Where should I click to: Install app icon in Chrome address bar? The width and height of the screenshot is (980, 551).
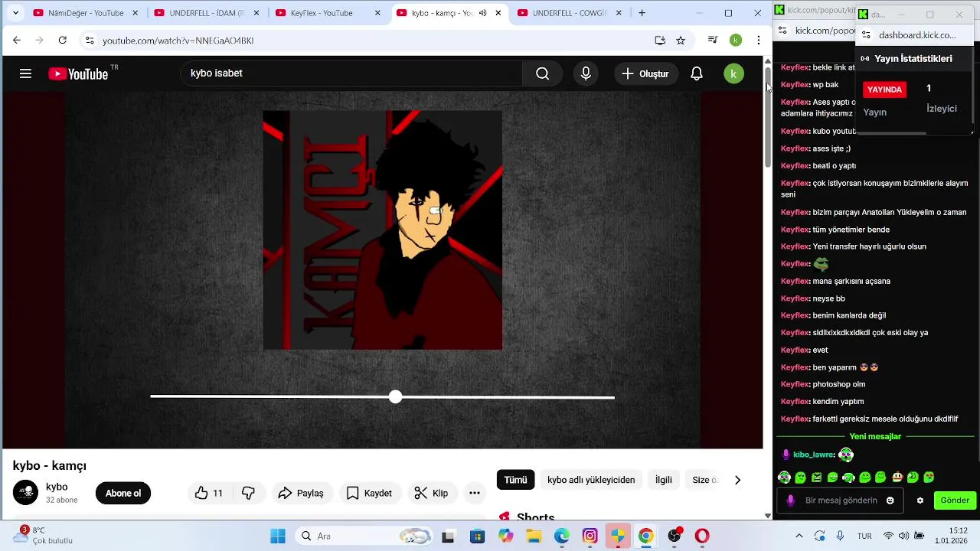click(x=660, y=40)
